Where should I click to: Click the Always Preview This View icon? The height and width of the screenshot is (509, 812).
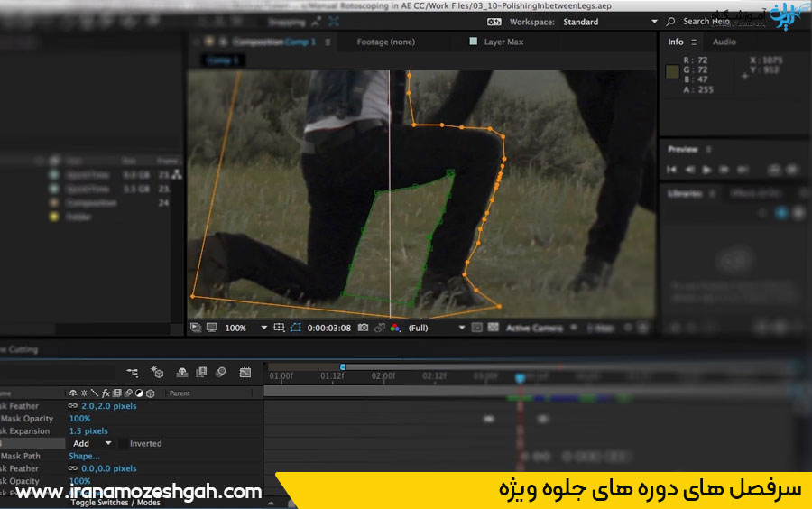(195, 328)
